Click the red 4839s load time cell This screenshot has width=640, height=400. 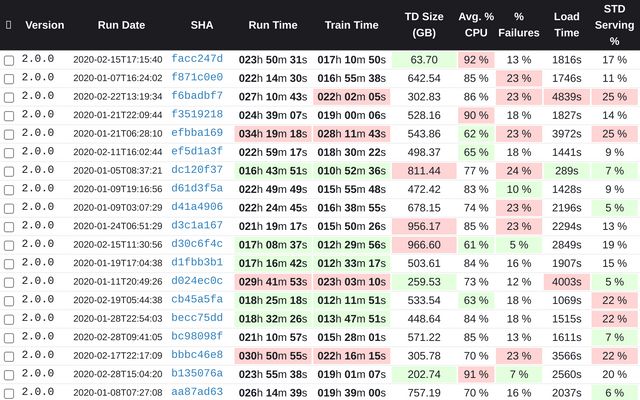(565, 97)
